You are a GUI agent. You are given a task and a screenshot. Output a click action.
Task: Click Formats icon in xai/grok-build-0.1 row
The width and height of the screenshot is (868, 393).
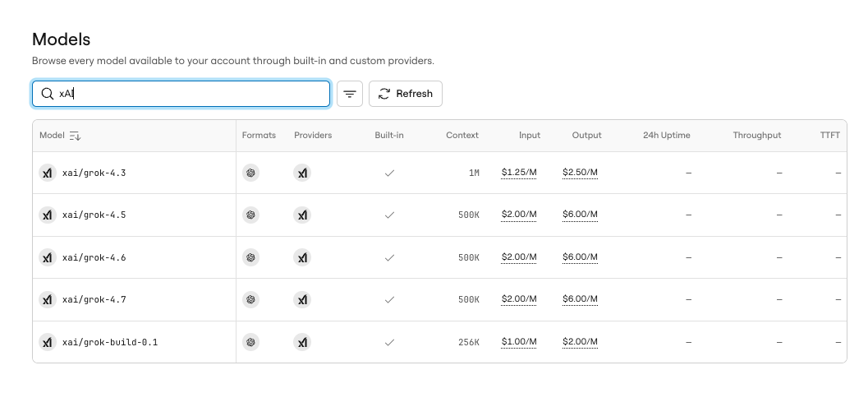(x=250, y=342)
